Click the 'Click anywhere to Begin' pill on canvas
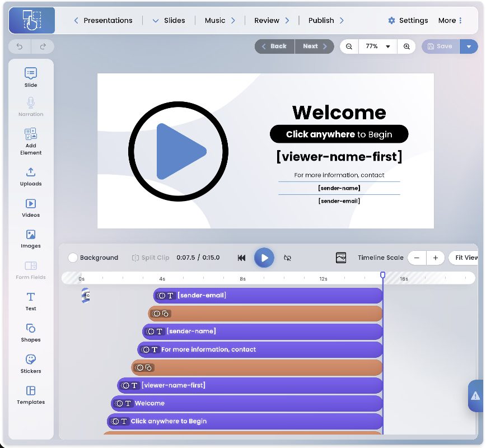The image size is (486, 448). point(339,134)
